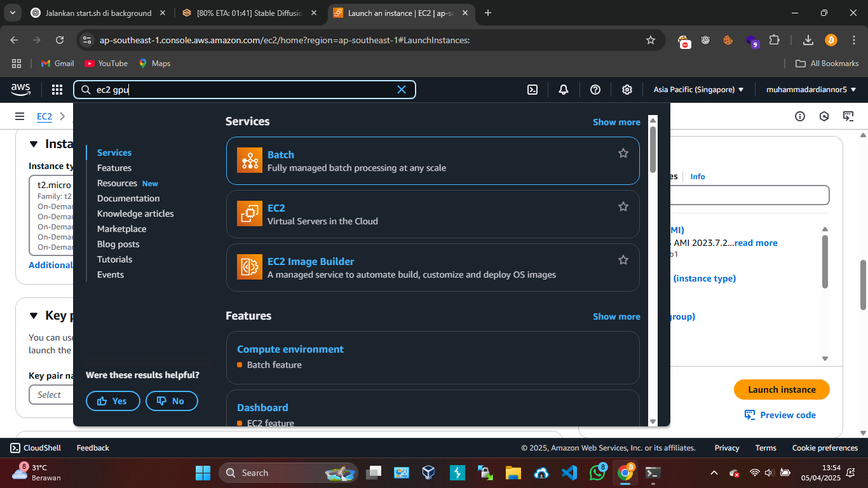Open VirtualBox from taskbar
868x488 pixels.
429,473
